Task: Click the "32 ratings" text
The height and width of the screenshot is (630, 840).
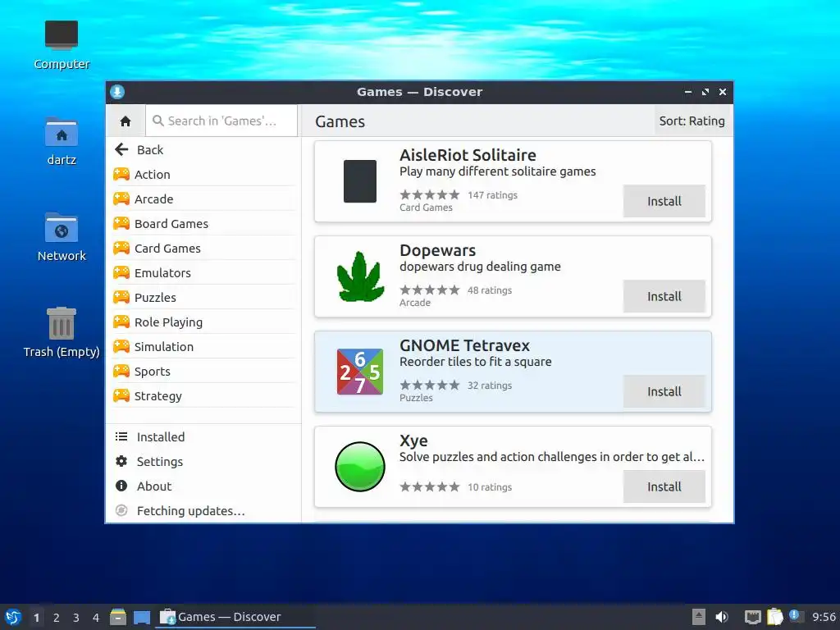Action: coord(490,386)
